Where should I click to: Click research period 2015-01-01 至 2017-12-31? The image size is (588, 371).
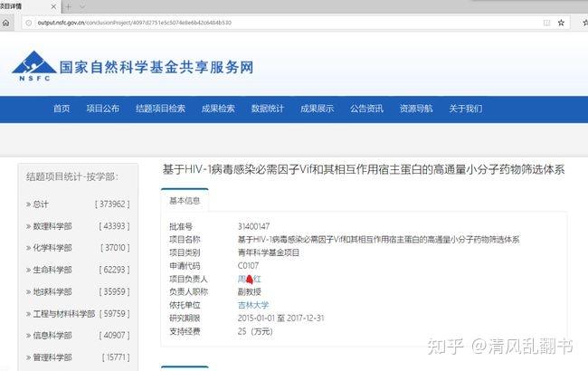click(280, 319)
